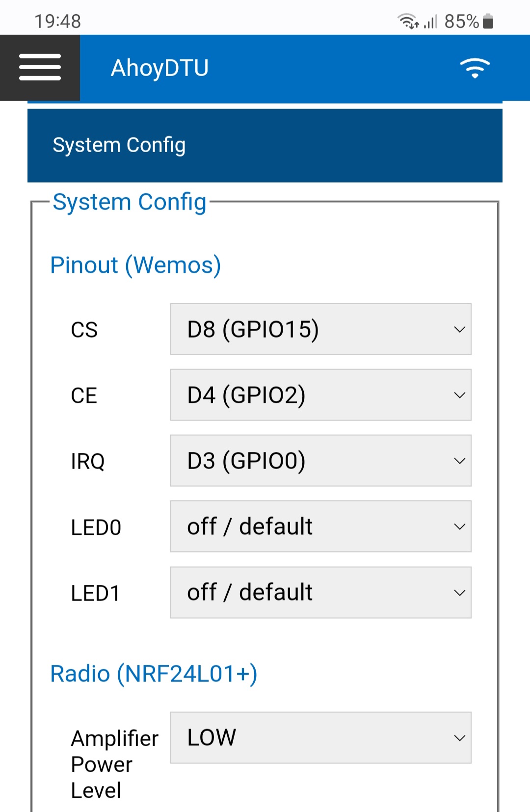Click the System Config fieldset legend text
The width and height of the screenshot is (530, 812).
click(129, 201)
